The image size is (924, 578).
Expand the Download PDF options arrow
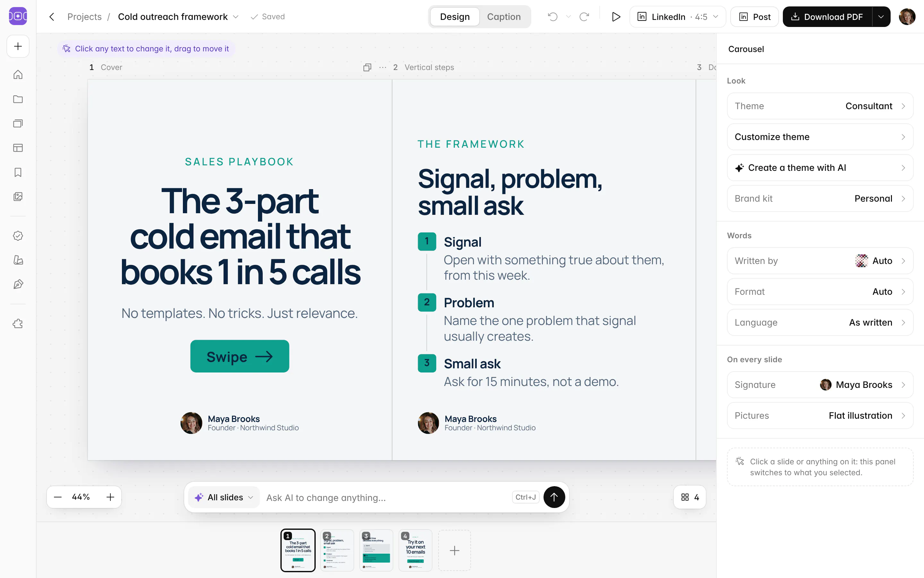coord(881,17)
